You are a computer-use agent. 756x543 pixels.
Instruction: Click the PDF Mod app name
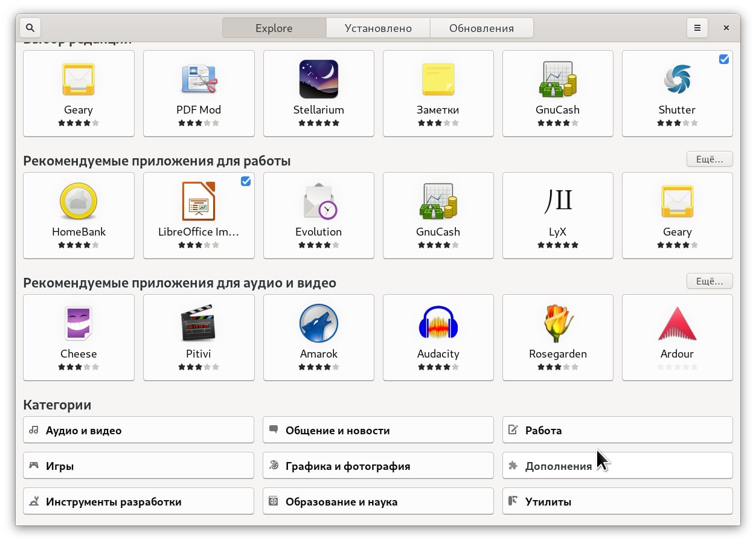pos(199,110)
